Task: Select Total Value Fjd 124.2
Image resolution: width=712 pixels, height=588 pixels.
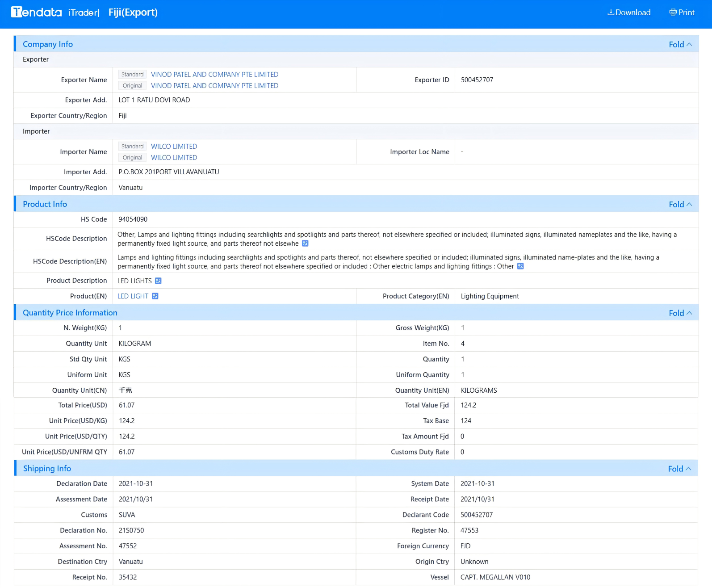Action: pos(468,405)
